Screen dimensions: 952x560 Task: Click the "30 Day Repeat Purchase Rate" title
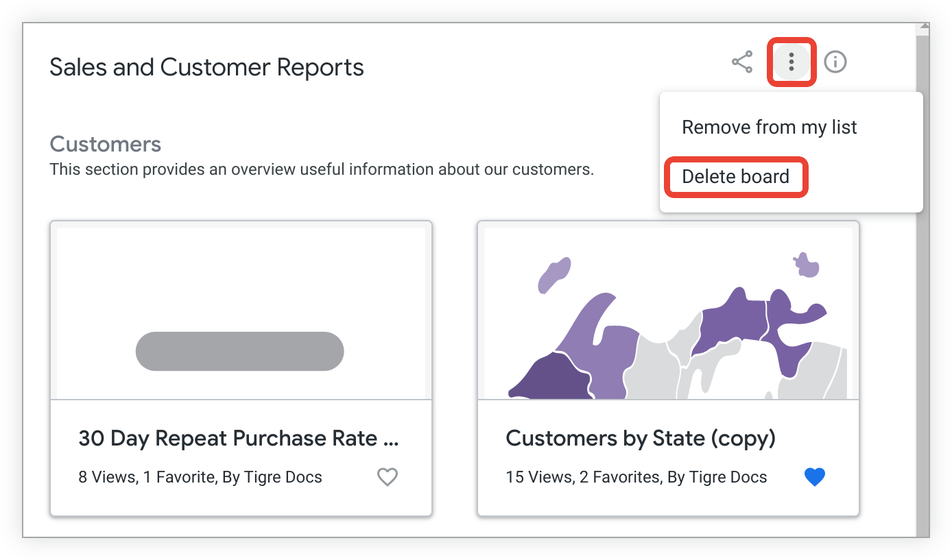[238, 439]
